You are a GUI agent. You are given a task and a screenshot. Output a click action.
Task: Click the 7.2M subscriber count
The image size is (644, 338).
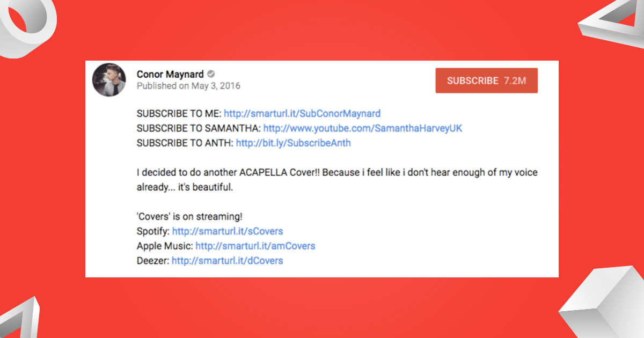tap(515, 80)
